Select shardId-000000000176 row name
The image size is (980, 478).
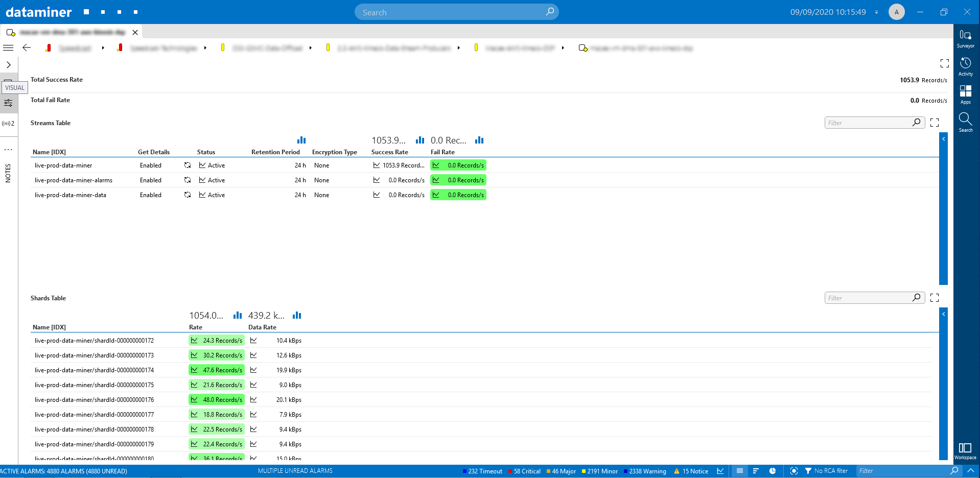click(x=94, y=400)
